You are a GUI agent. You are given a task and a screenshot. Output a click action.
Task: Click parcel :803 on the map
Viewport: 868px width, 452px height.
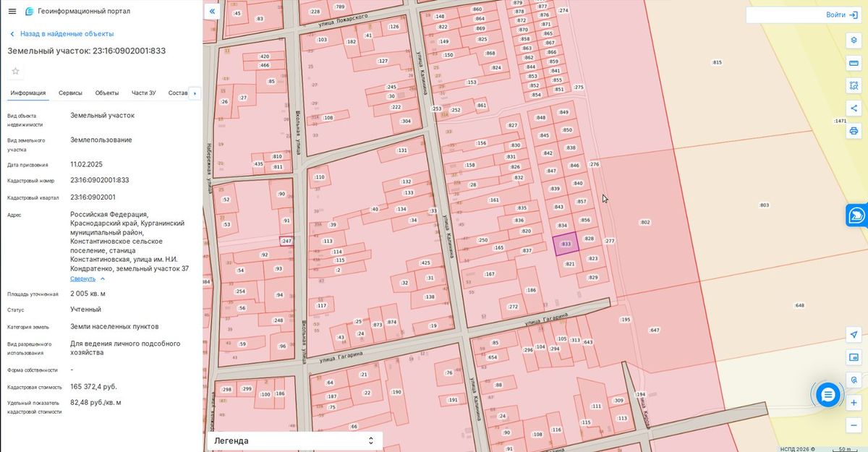click(x=763, y=205)
